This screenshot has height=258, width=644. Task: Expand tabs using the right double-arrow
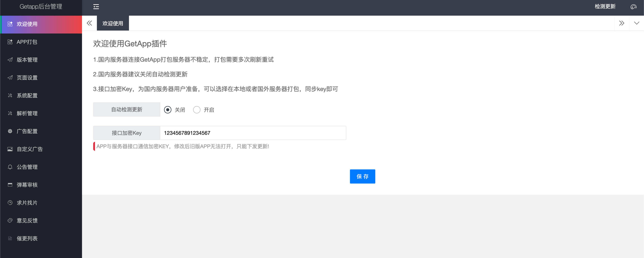point(622,23)
